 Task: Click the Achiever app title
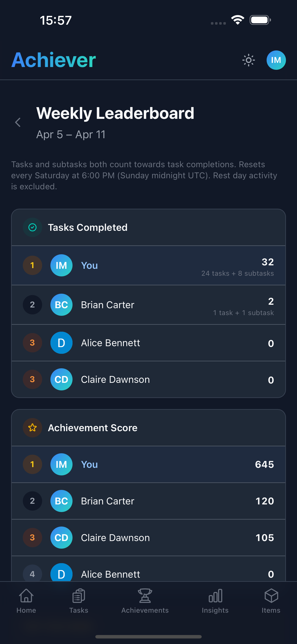point(53,60)
